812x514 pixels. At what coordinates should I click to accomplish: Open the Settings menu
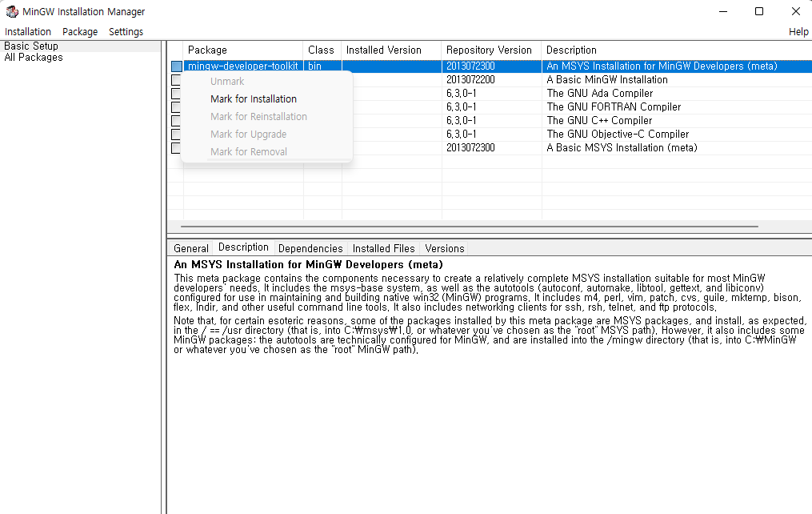[126, 31]
